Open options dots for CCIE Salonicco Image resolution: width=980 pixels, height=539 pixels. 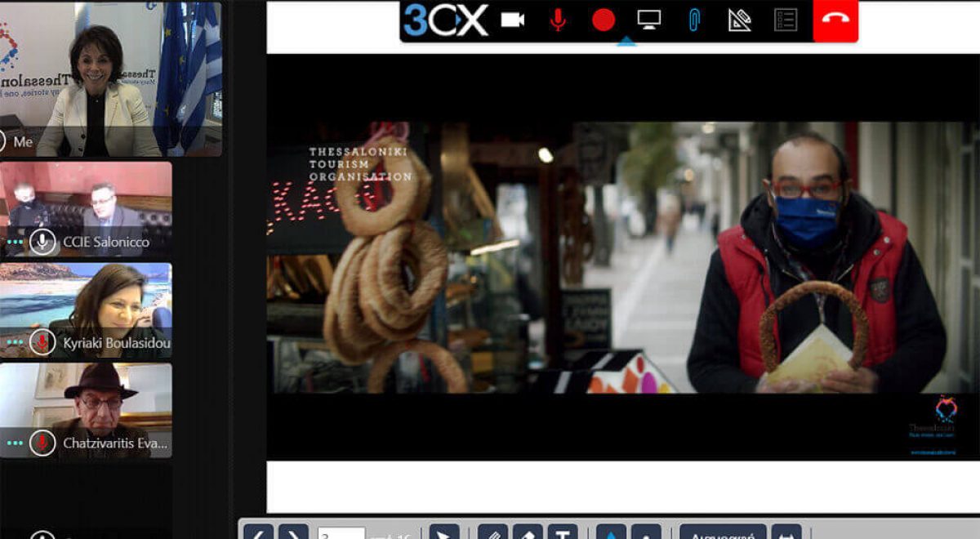[x=15, y=242]
